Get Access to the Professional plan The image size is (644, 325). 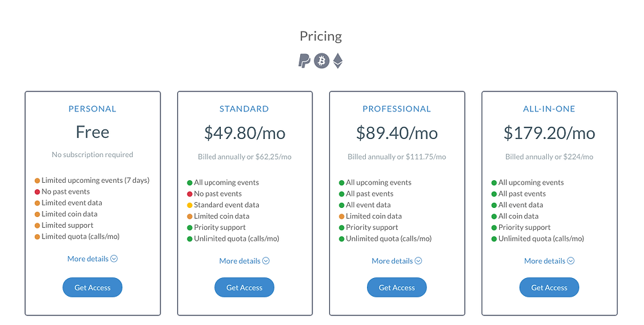pyautogui.click(x=397, y=287)
